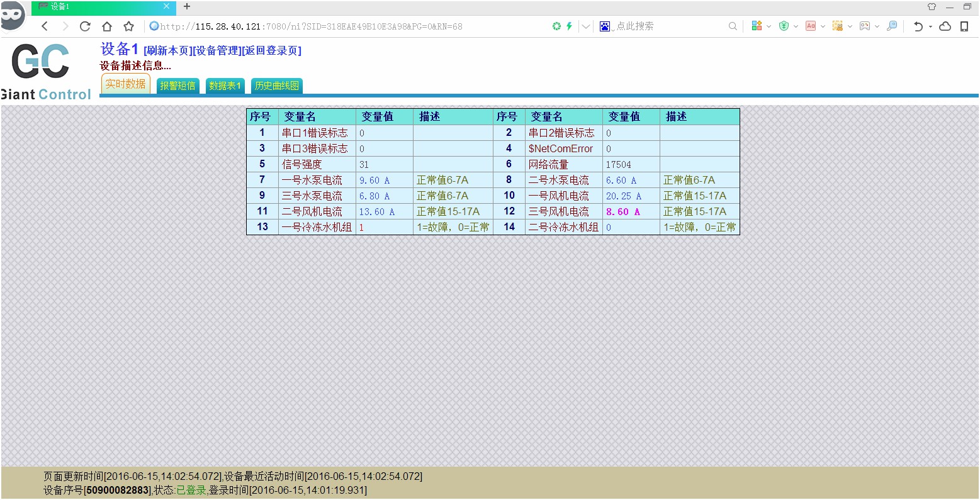Go to the browser home page icon
The image size is (980, 500).
coord(107,26)
